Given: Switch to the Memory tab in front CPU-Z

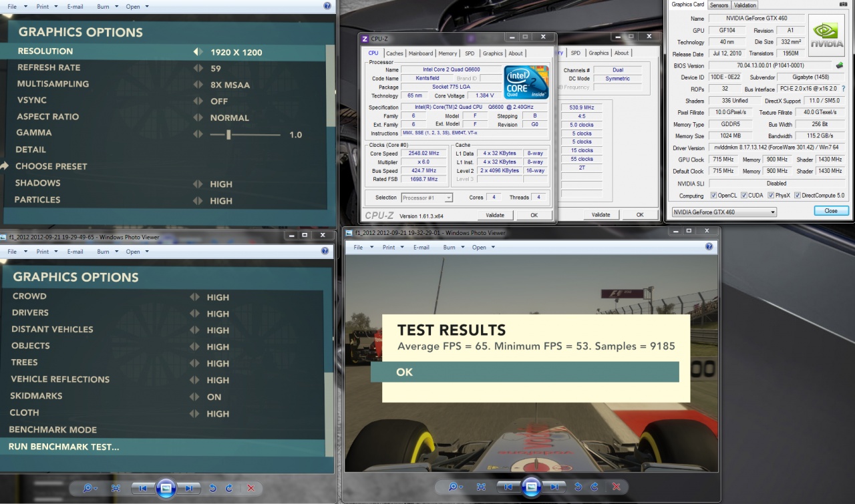Looking at the screenshot, I should click(x=448, y=53).
